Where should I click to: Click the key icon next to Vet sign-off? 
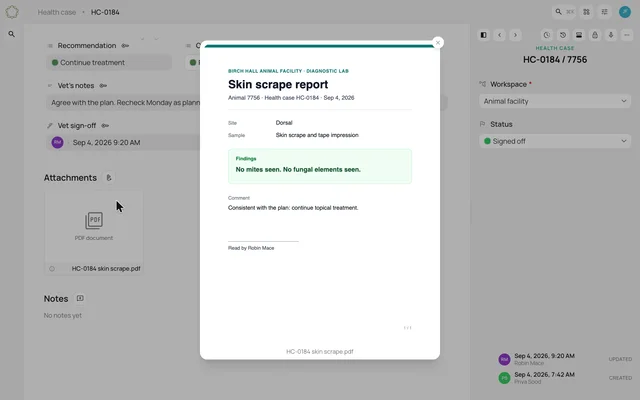(105, 126)
